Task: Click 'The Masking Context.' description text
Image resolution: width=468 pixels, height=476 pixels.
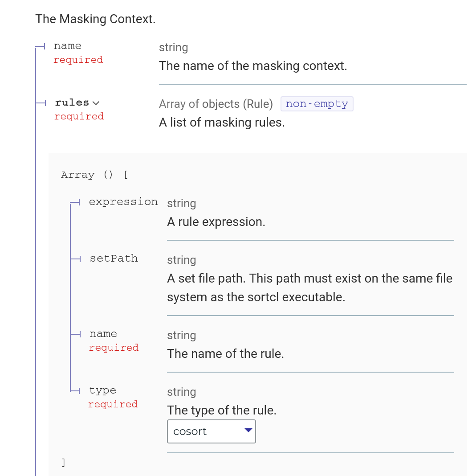Action: click(96, 19)
